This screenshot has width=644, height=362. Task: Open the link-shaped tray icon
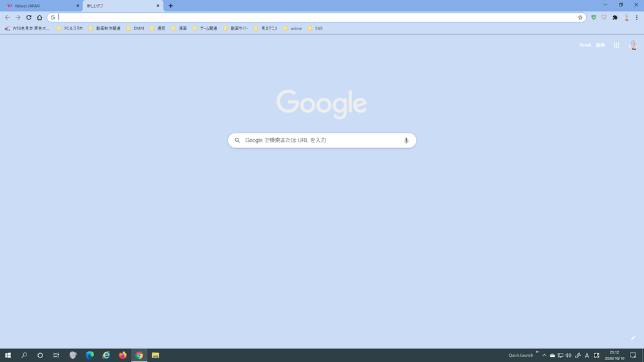point(578,356)
